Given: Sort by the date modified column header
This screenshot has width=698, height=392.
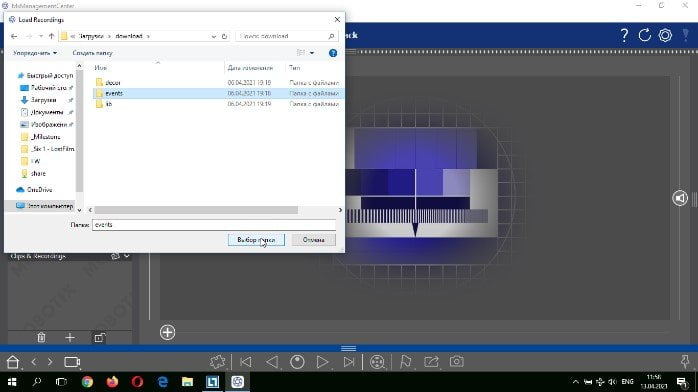Looking at the screenshot, I should click(x=250, y=68).
